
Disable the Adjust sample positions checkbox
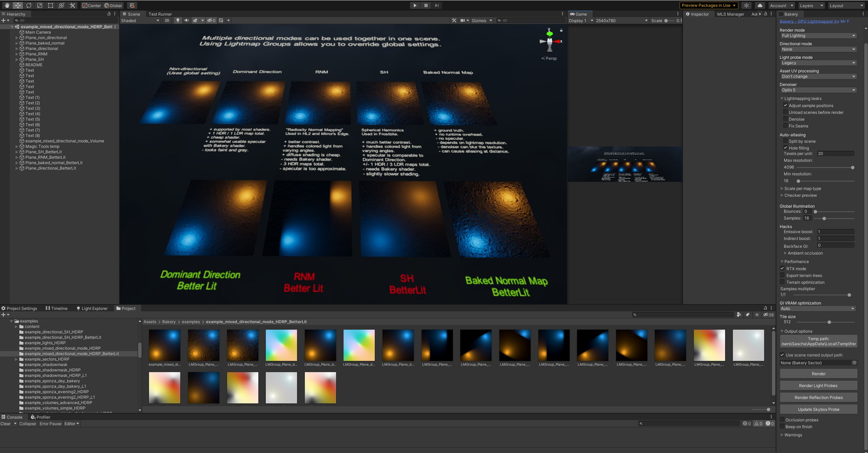pos(785,105)
